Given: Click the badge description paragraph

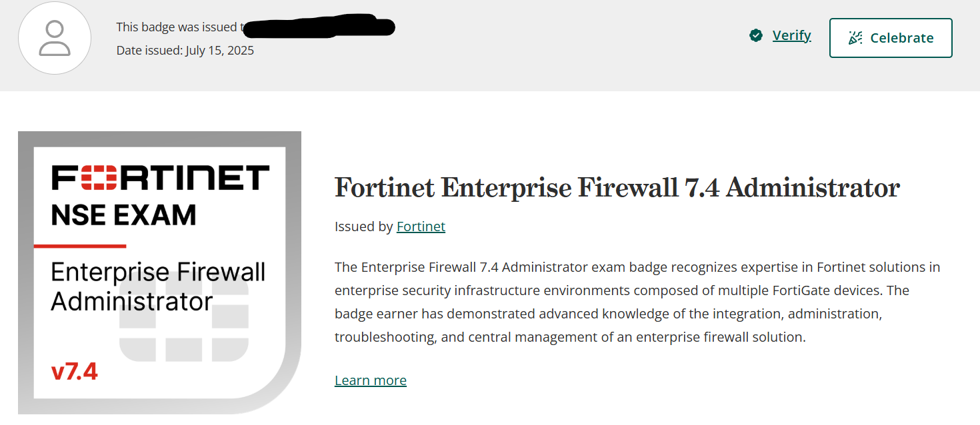Looking at the screenshot, I should 637,302.
